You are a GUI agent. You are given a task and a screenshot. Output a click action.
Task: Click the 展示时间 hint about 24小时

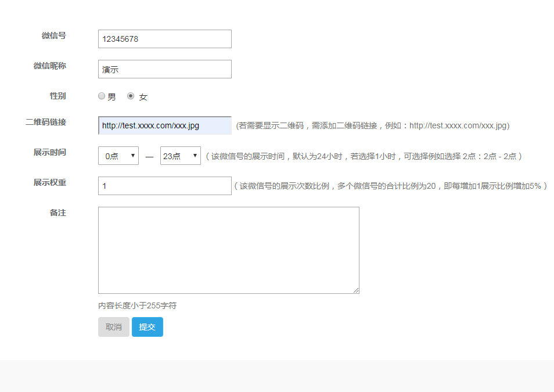point(364,156)
